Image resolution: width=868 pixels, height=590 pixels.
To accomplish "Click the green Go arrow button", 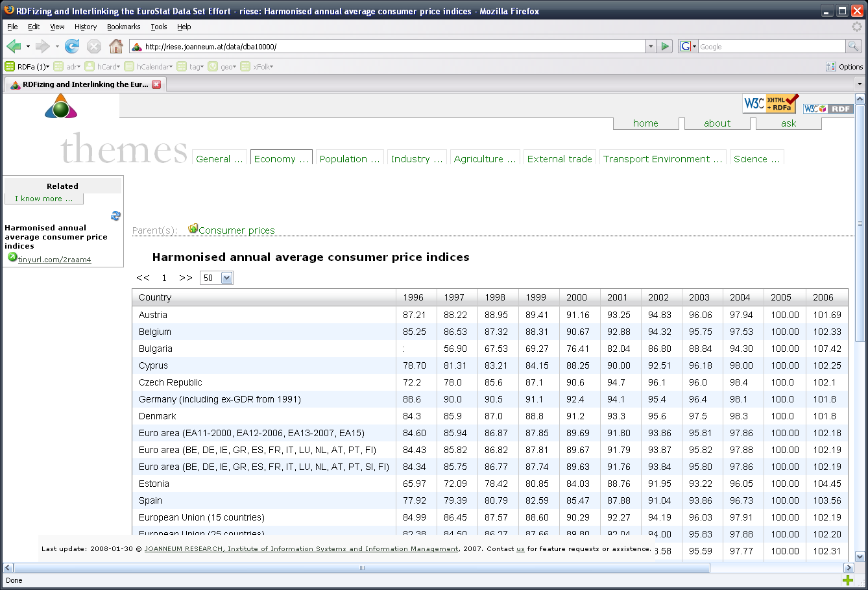I will pyautogui.click(x=665, y=46).
